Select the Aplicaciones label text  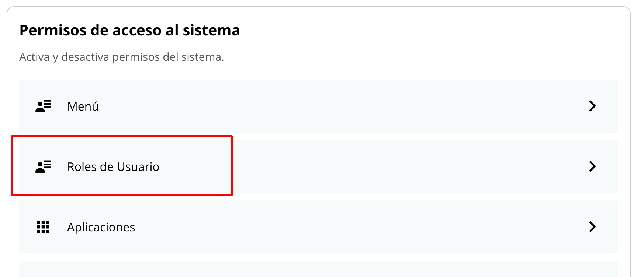(101, 227)
